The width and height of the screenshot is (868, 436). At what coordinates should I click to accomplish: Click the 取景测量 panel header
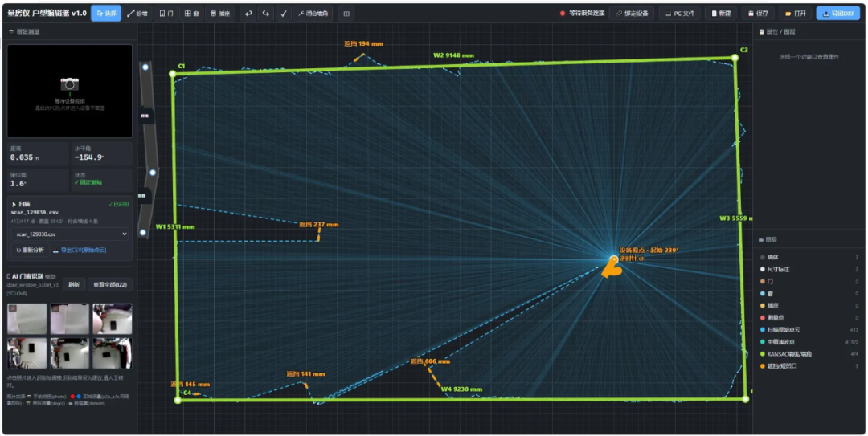25,32
